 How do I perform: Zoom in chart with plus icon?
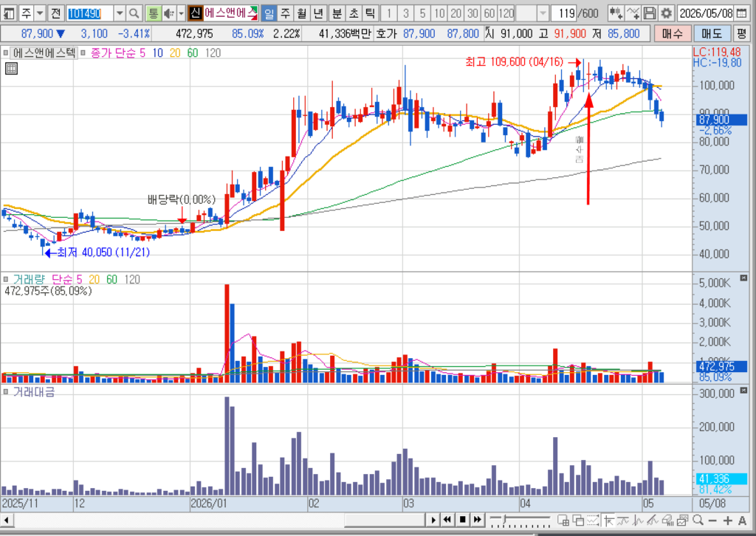click(x=727, y=520)
